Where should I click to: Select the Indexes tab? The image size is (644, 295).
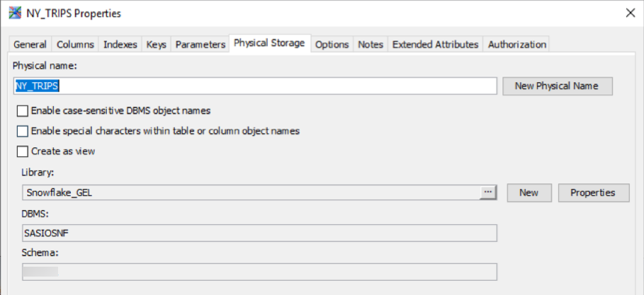pyautogui.click(x=120, y=45)
